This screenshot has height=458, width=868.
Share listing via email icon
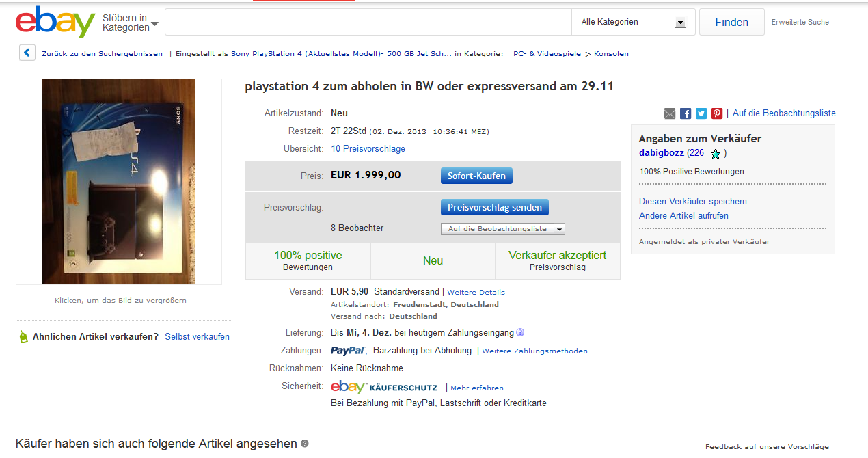tap(670, 113)
